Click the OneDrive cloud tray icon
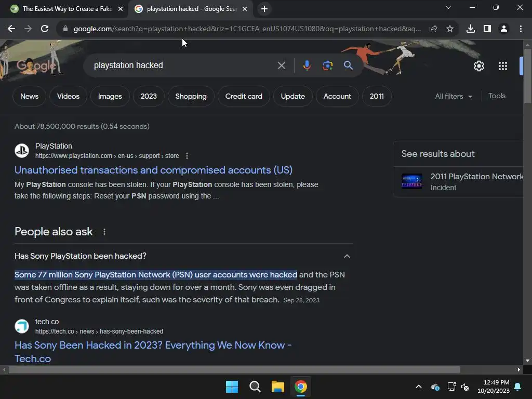Image resolution: width=532 pixels, height=399 pixels. pos(435,387)
